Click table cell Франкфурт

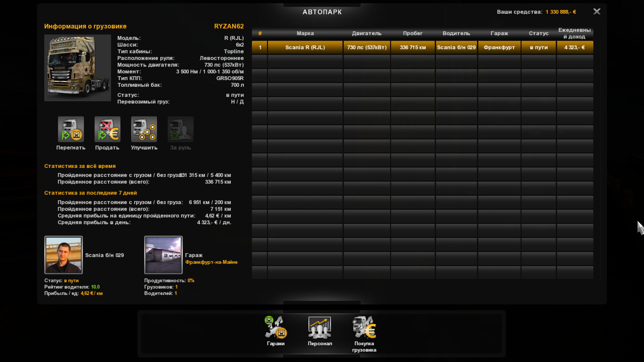[x=499, y=47]
